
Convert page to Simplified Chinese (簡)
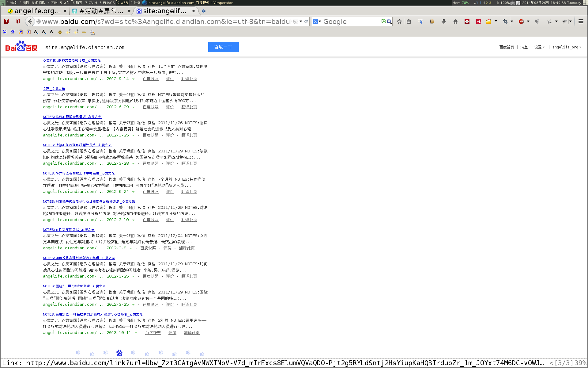(12, 32)
